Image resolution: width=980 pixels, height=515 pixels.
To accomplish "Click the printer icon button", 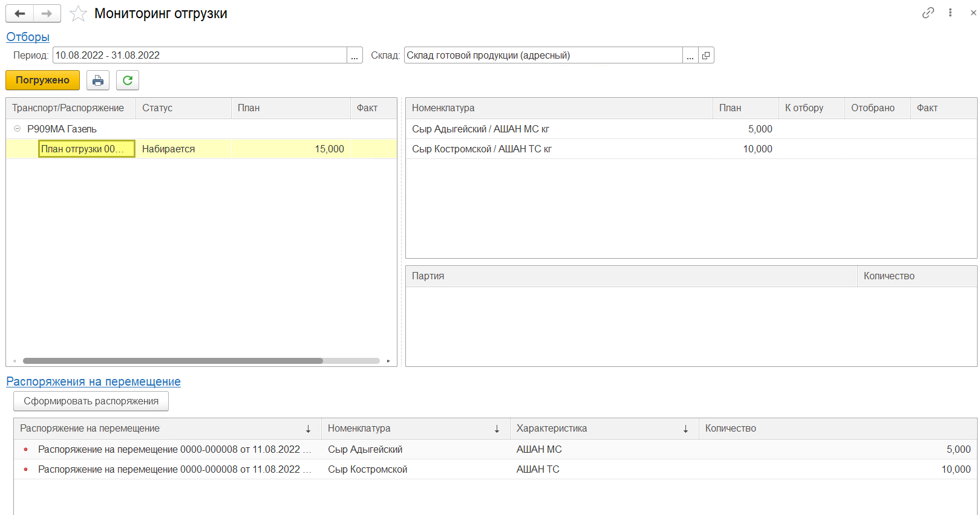I will coord(98,80).
